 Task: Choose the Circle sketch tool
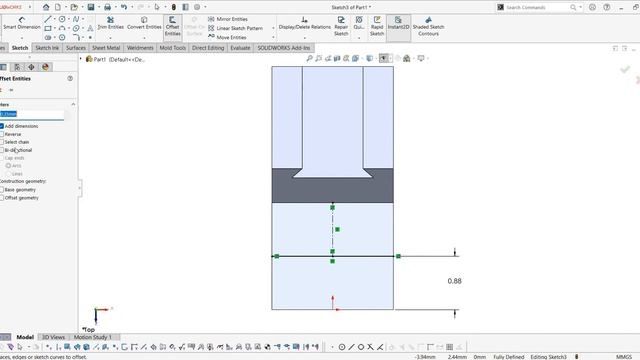[x=62, y=19]
